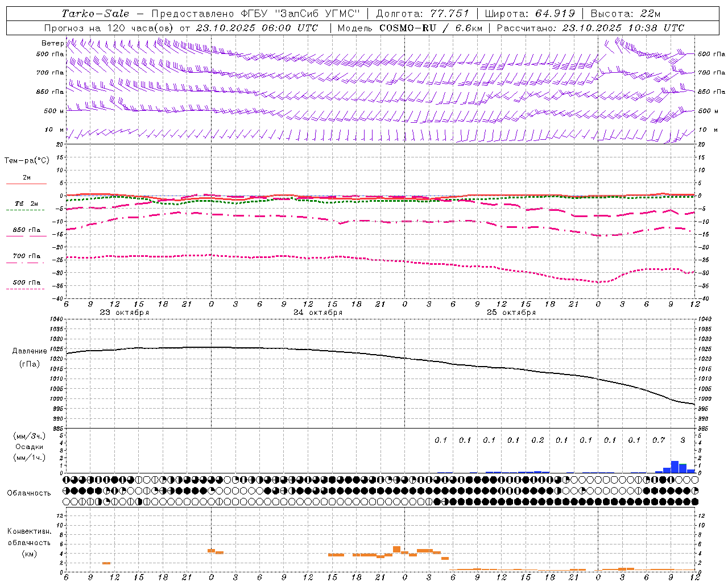This screenshot has width=728, height=582.
Task: Click the 2м temperature legend line sample
Action: 26,184
